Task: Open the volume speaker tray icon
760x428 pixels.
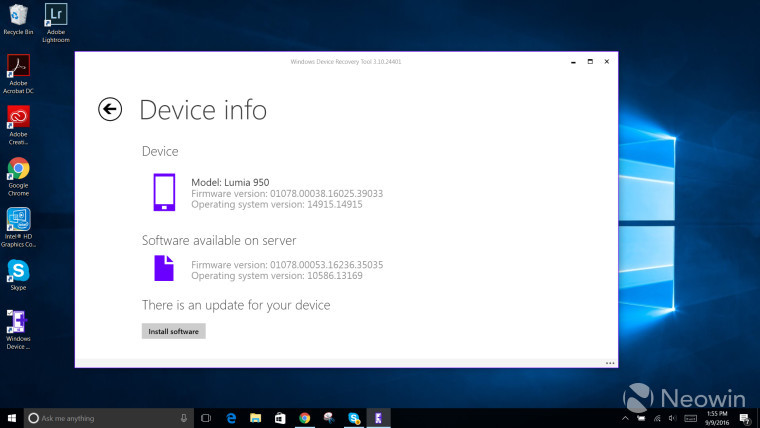Action: point(673,418)
